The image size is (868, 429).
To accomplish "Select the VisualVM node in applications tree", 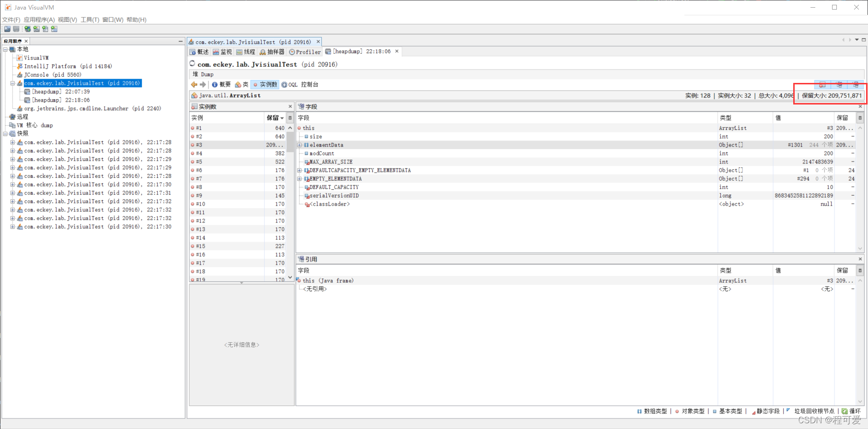I will pos(36,58).
